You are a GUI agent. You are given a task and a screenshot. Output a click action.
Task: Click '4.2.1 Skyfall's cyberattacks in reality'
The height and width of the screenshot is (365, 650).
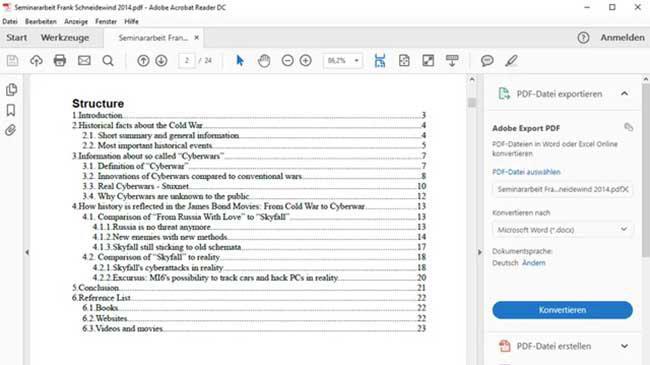click(259, 268)
